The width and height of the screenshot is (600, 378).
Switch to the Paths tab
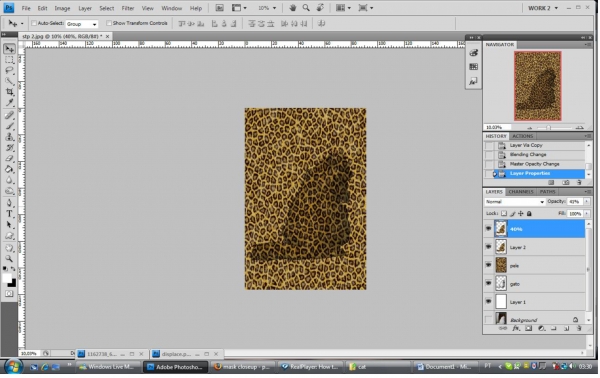coord(547,192)
